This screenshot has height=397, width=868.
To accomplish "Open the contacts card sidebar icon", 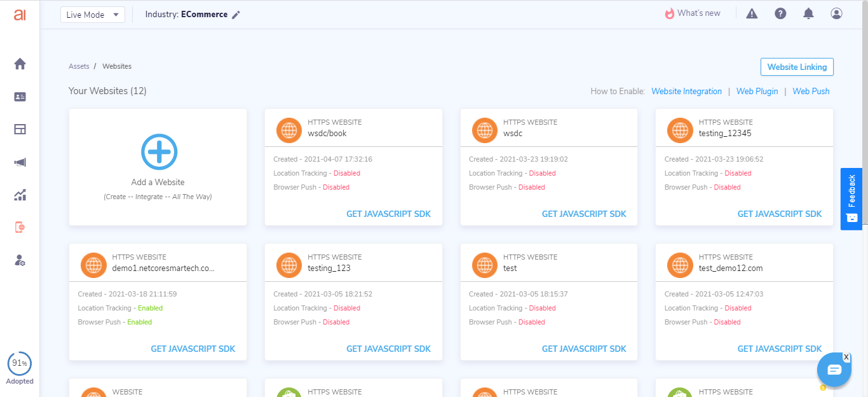I will tap(20, 97).
